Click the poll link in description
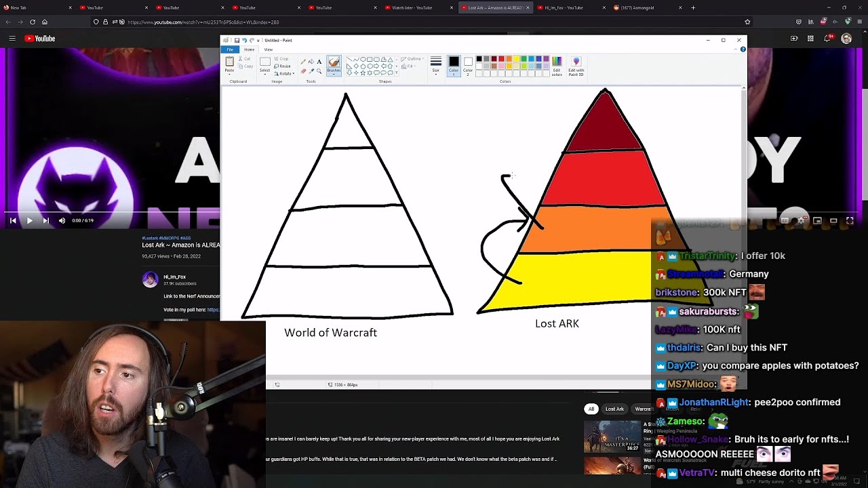Viewport: 868px width, 488px height. [213, 310]
